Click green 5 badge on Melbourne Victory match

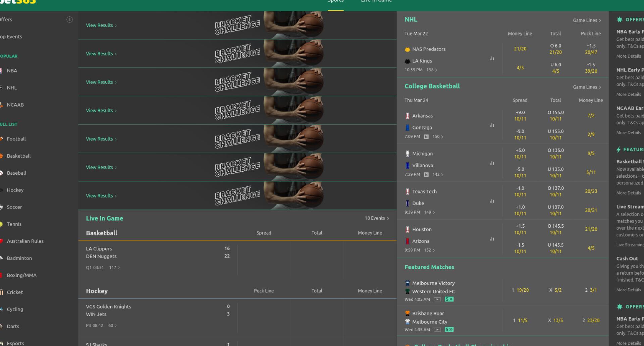tap(449, 299)
